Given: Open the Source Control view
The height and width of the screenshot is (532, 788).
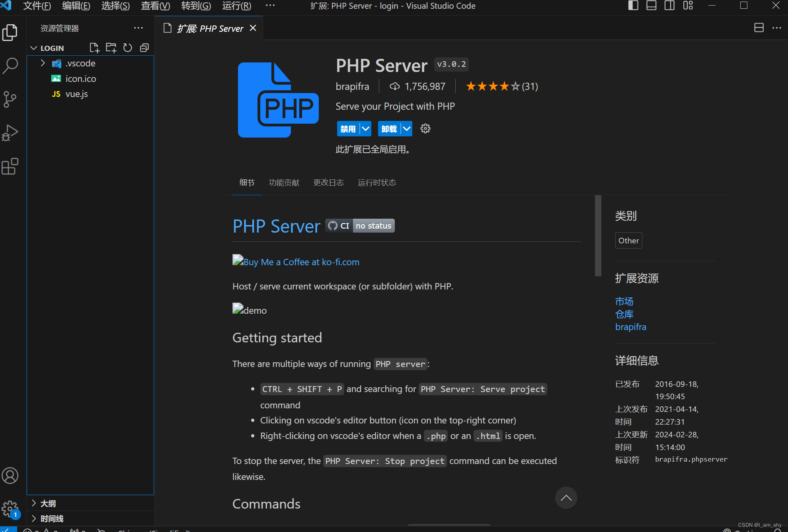Looking at the screenshot, I should click(x=10, y=99).
